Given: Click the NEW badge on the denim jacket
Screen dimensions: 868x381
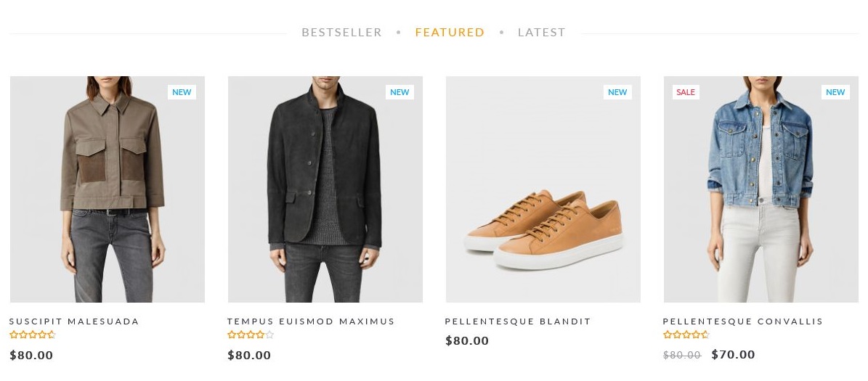Looking at the screenshot, I should (x=835, y=92).
